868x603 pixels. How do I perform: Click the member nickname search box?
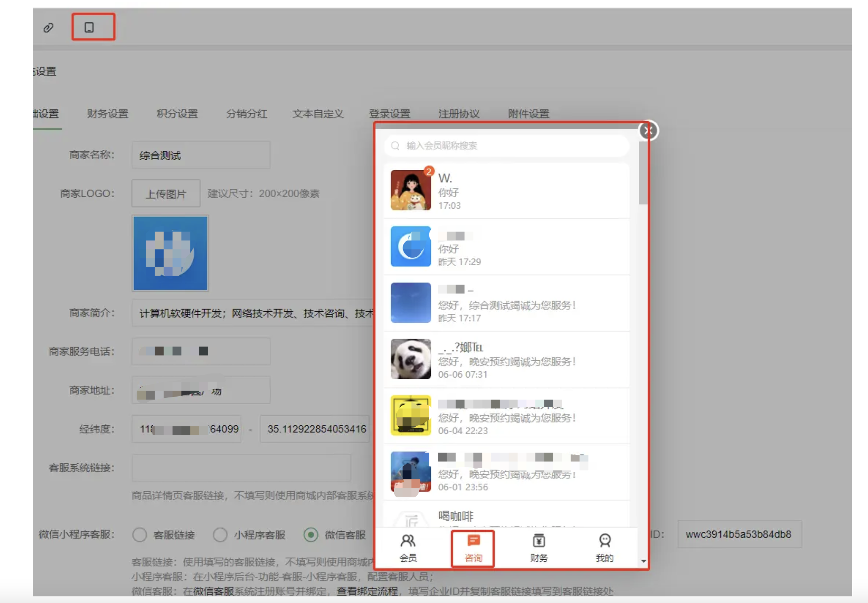pos(507,145)
